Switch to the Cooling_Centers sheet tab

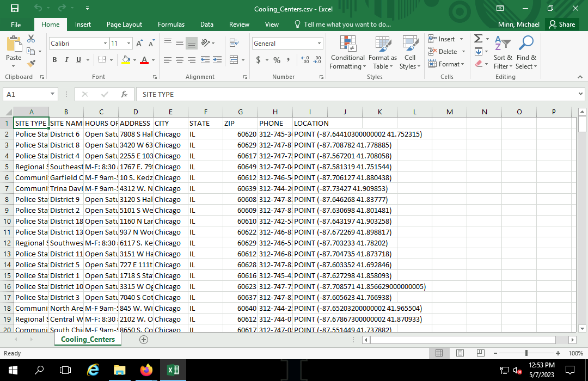88,339
